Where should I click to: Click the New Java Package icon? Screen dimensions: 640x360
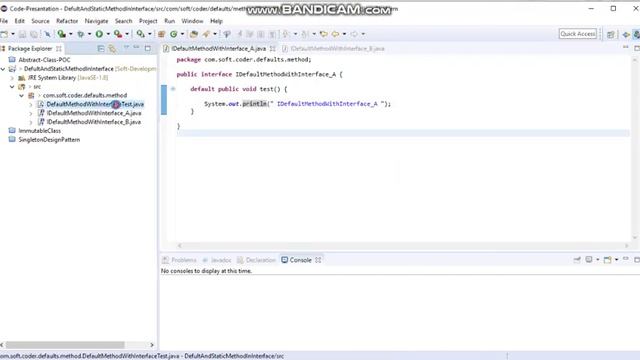coord(161,34)
